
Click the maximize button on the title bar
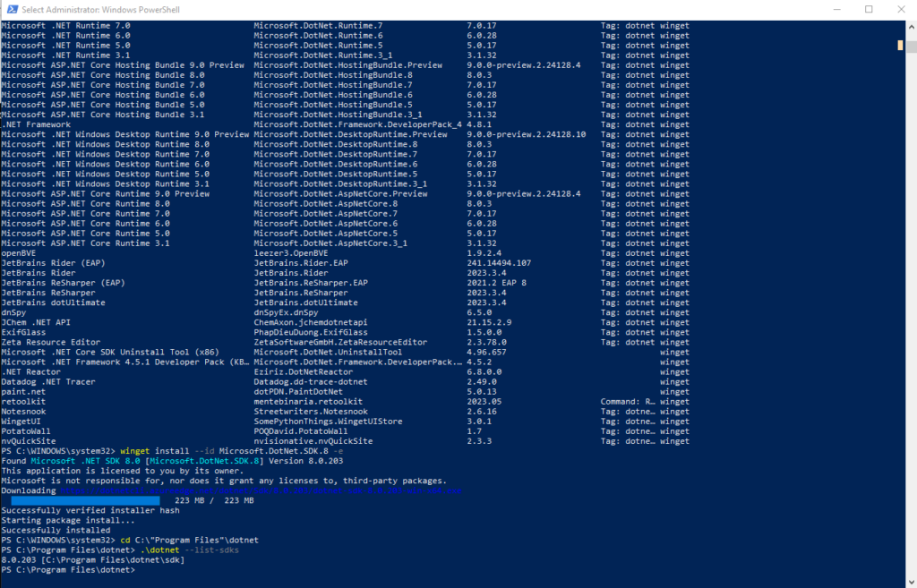868,8
